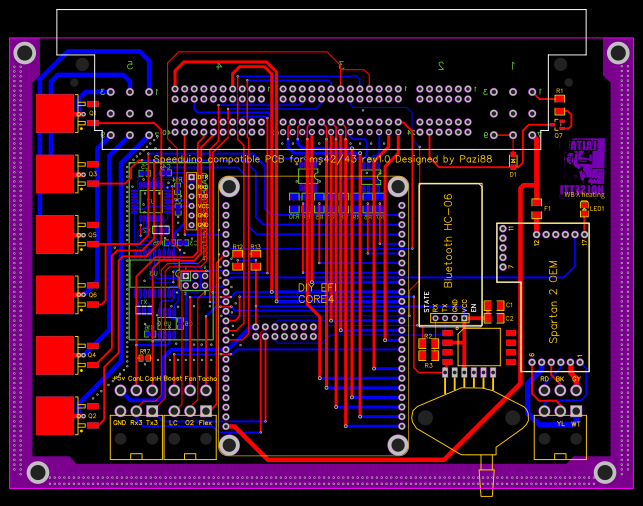Click the R13 resistor designator
The width and height of the screenshot is (643, 506).
pos(255,246)
